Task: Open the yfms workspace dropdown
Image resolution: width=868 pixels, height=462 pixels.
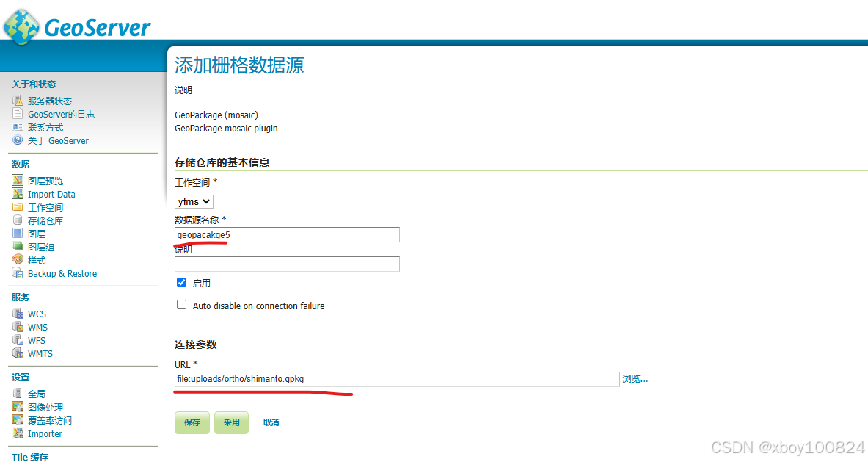Action: coord(194,202)
